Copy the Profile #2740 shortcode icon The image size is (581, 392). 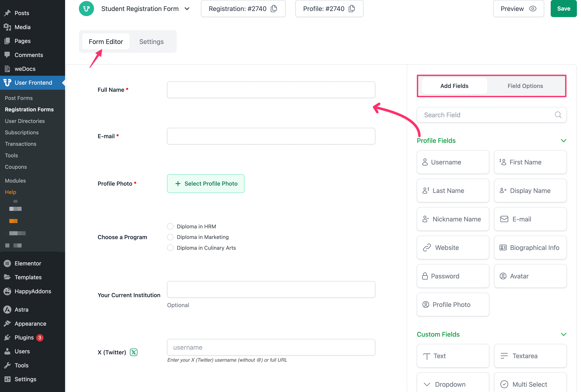tap(352, 9)
